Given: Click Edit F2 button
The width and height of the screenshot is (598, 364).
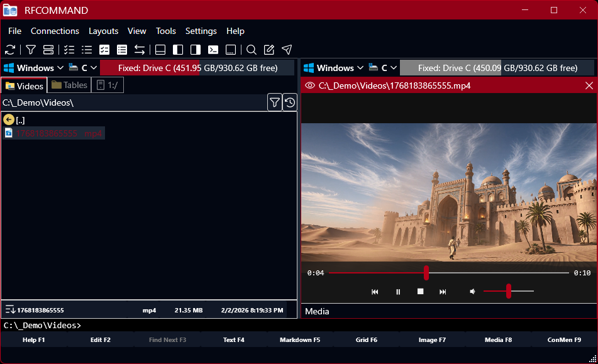Looking at the screenshot, I should pyautogui.click(x=101, y=339).
